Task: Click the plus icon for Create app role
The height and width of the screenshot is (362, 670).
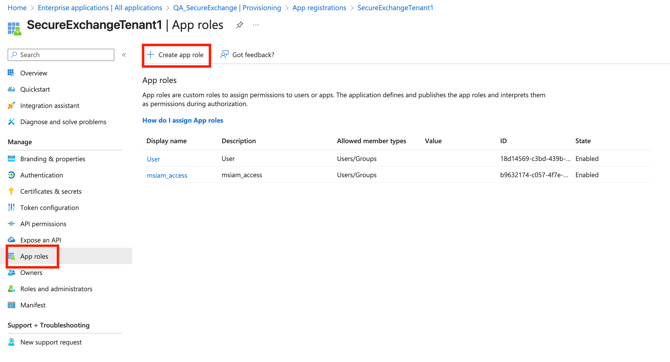Action: (x=150, y=55)
